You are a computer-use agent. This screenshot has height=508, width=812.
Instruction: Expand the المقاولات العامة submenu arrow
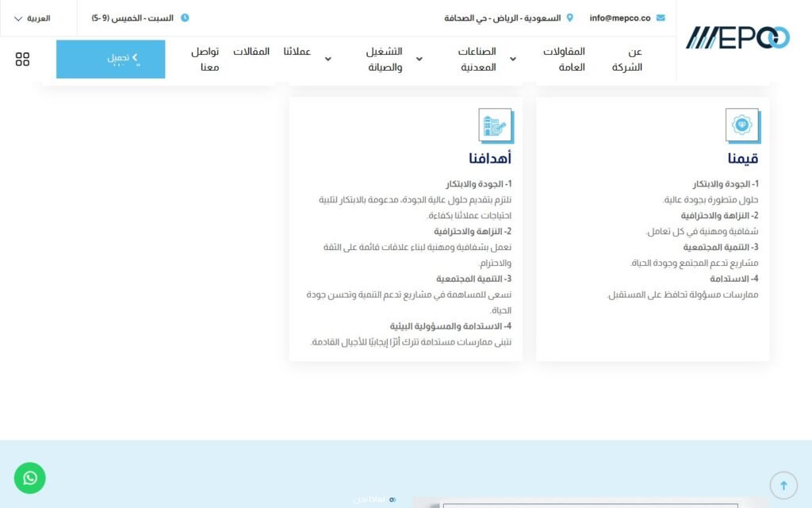(x=513, y=59)
